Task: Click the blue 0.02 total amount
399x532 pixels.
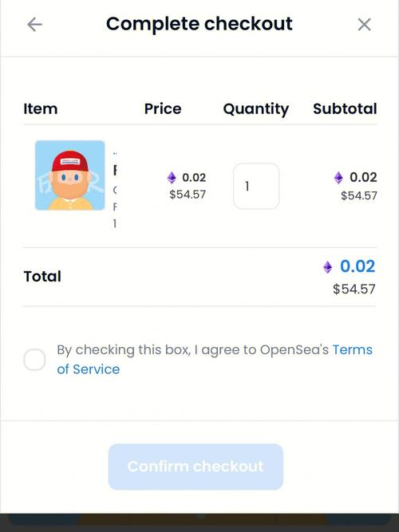Action: coord(358,266)
